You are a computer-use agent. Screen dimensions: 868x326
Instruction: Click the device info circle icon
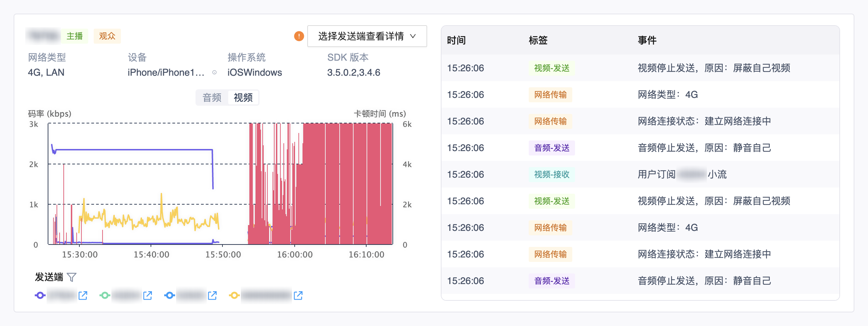tap(214, 72)
